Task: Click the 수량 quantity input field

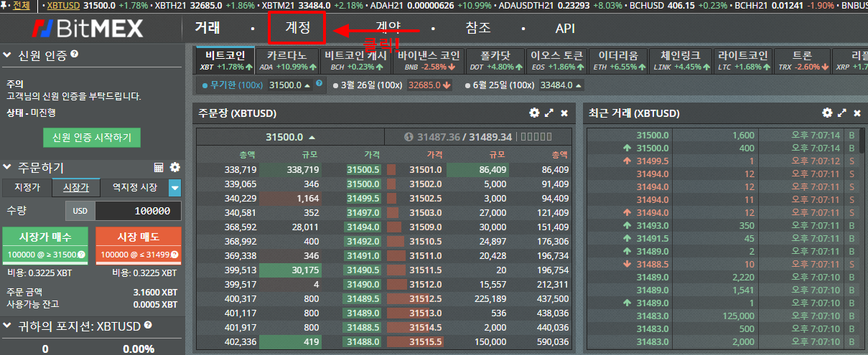Action: pyautogui.click(x=138, y=211)
